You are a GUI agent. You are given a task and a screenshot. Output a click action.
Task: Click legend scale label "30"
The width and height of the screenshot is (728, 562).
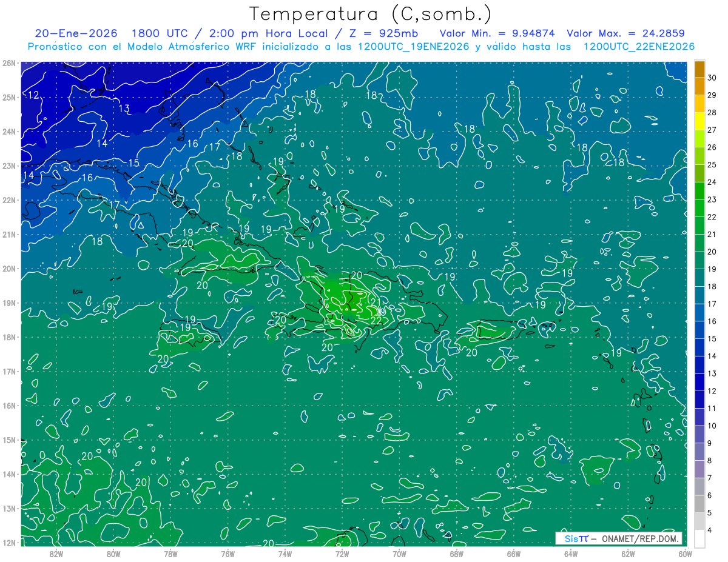coord(712,77)
